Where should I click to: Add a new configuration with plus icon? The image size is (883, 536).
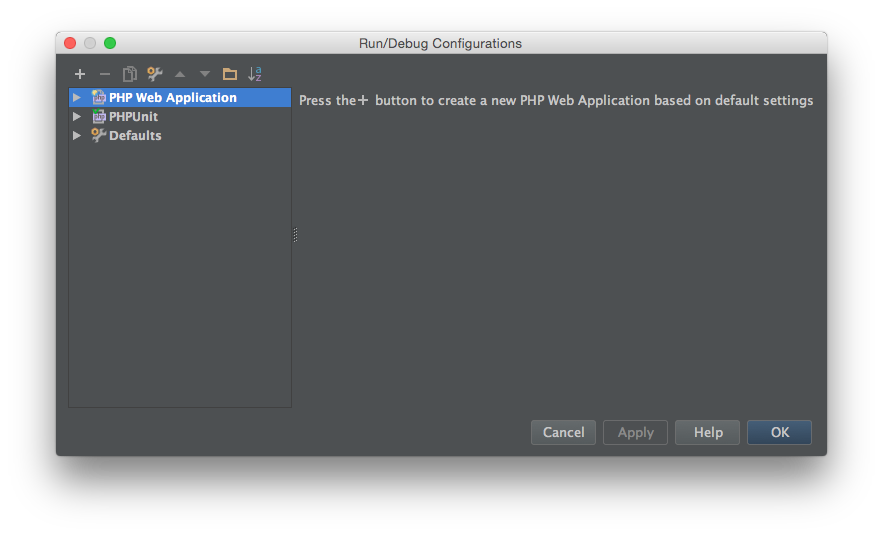tap(80, 74)
